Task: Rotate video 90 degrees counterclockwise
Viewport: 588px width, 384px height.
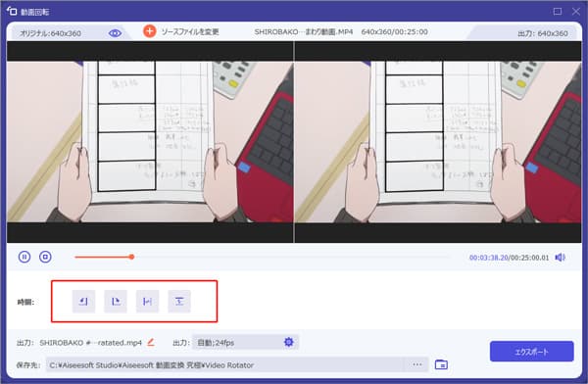Action: pyautogui.click(x=83, y=301)
